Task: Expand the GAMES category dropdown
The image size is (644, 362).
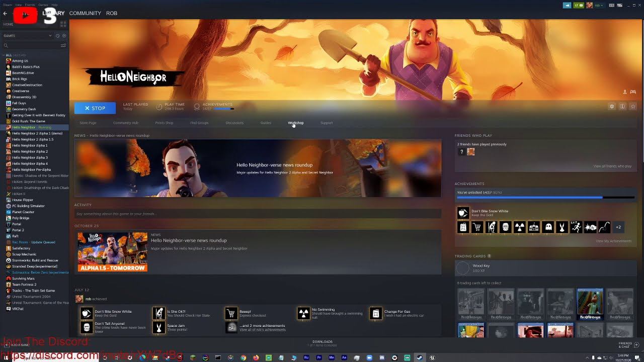Action: point(50,36)
